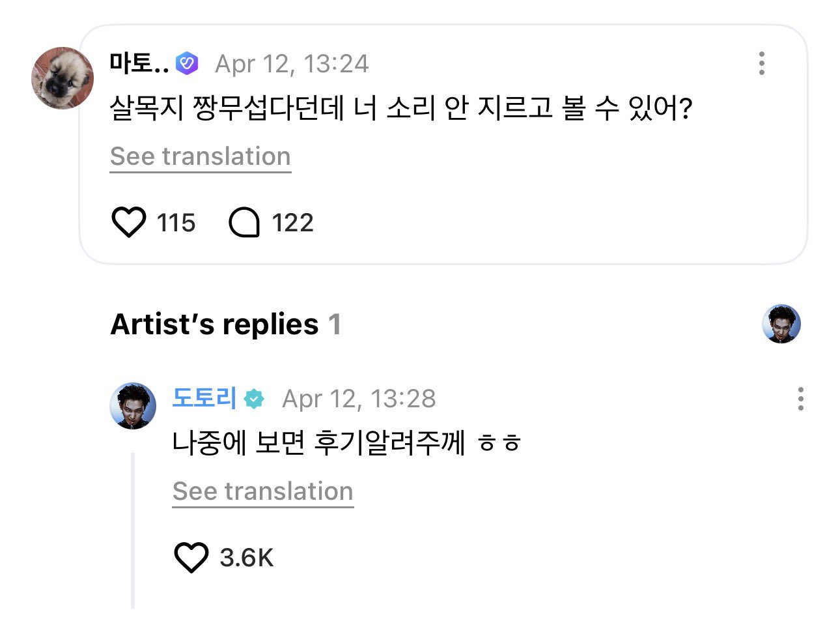Open the artist avatar beside Artist's replies
Screen dimensions: 840x621
[x=781, y=324]
